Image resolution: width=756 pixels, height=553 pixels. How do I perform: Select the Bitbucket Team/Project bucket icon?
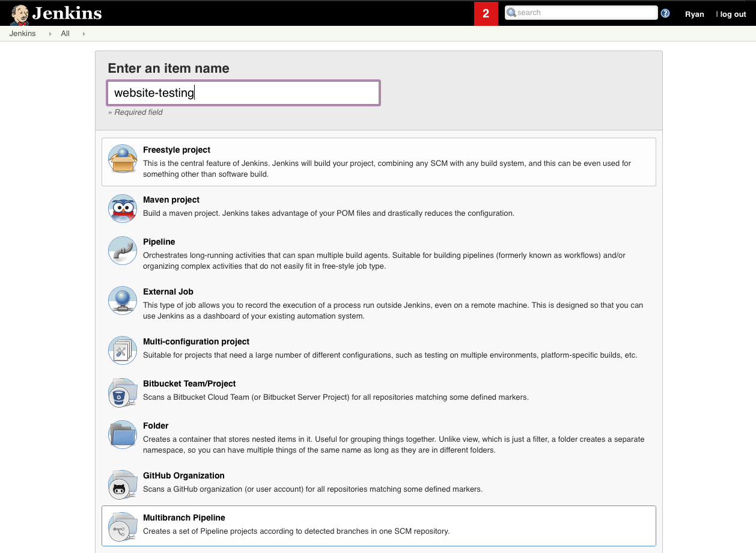coord(123,393)
